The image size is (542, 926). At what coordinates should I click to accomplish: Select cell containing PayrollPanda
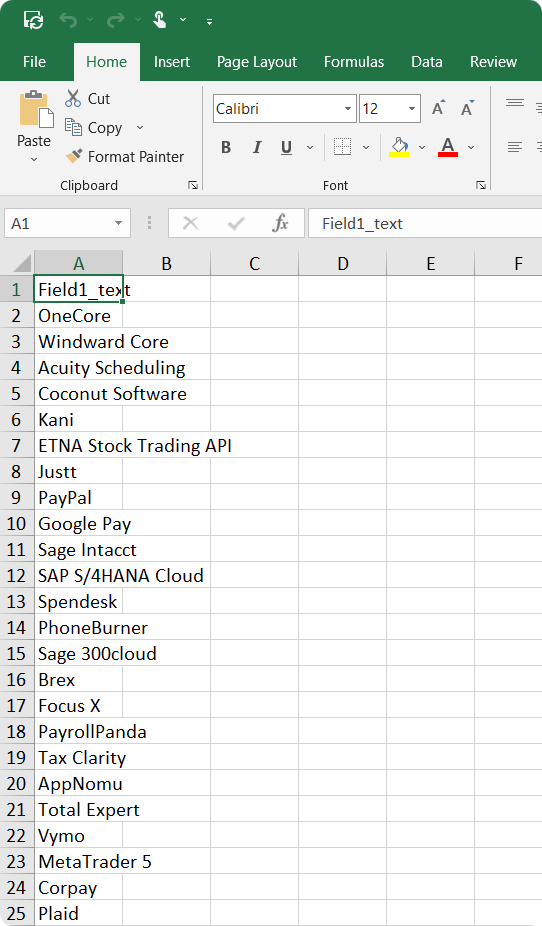(x=79, y=732)
